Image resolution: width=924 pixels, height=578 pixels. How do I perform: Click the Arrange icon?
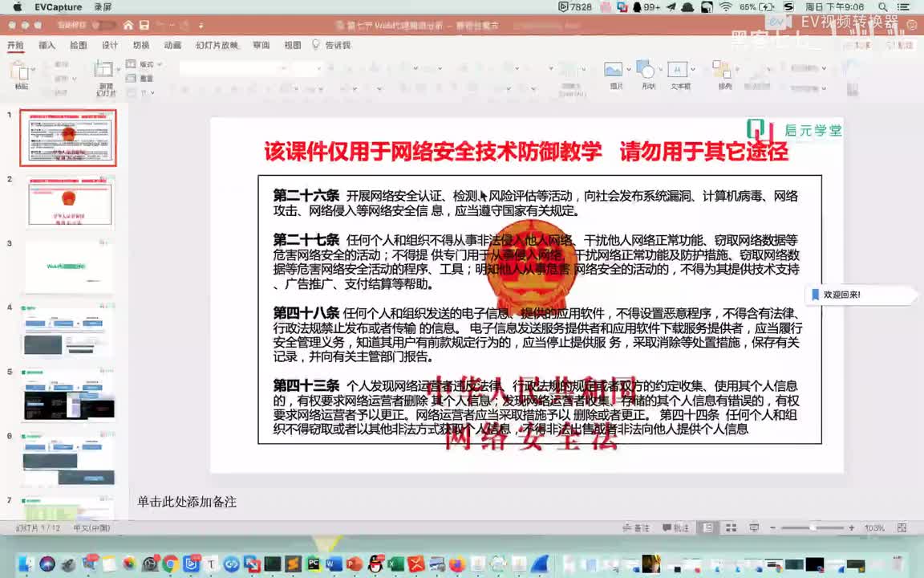point(722,70)
